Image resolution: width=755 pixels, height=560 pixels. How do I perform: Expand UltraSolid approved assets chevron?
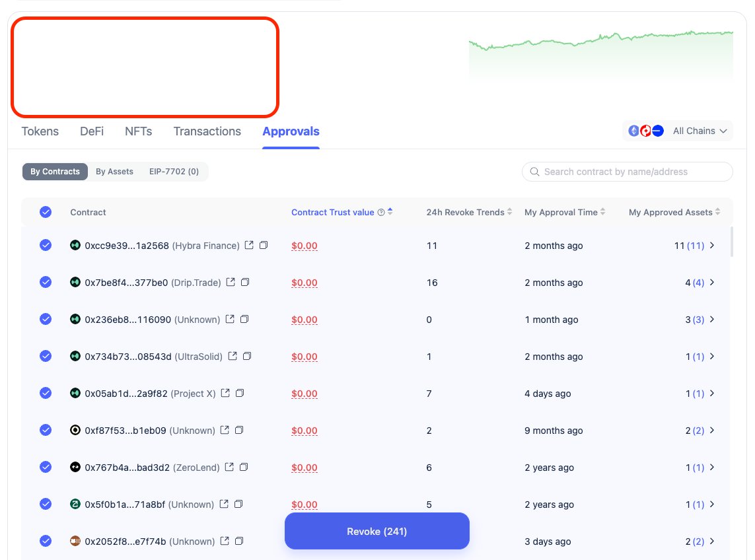[711, 357]
